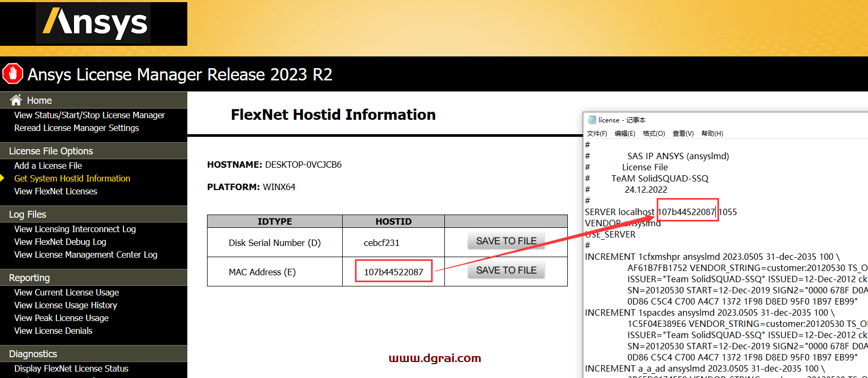Open Home in the sidebar
This screenshot has width=868, height=378.
point(39,100)
